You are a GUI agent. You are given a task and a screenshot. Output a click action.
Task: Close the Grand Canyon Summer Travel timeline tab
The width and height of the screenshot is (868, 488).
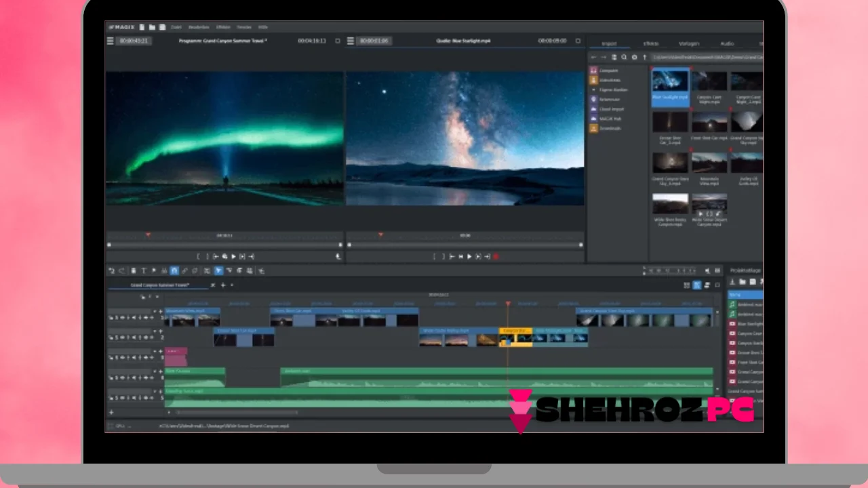pyautogui.click(x=213, y=285)
